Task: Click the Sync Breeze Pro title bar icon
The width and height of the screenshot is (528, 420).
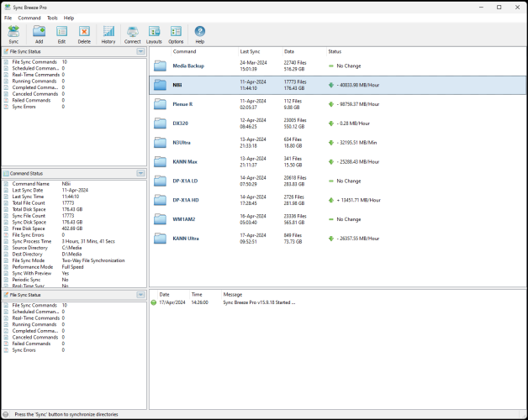Action: tap(8, 7)
